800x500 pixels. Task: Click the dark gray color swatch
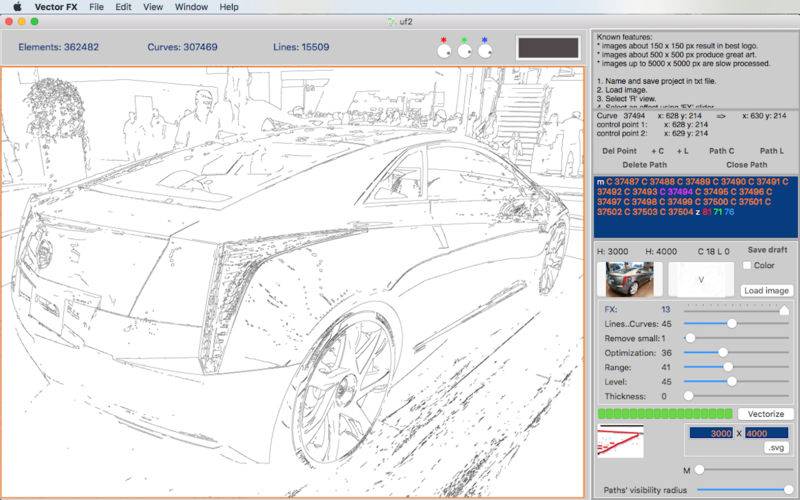tap(548, 48)
